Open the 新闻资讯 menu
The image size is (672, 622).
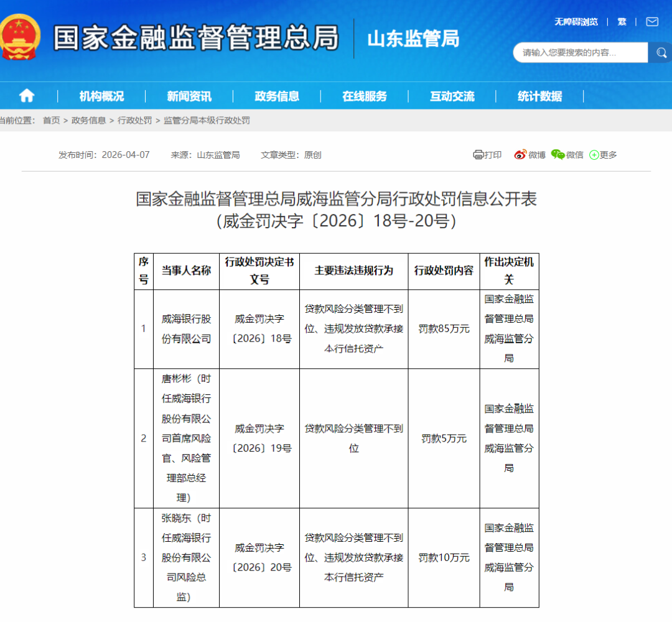coord(189,96)
